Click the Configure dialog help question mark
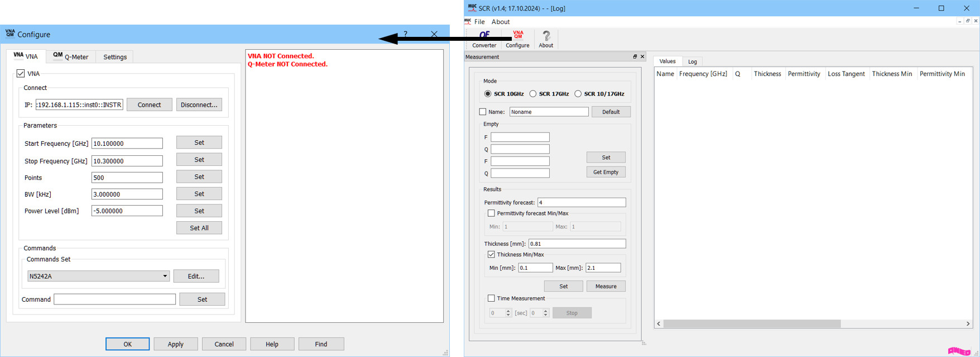The image size is (980, 357). [x=406, y=34]
